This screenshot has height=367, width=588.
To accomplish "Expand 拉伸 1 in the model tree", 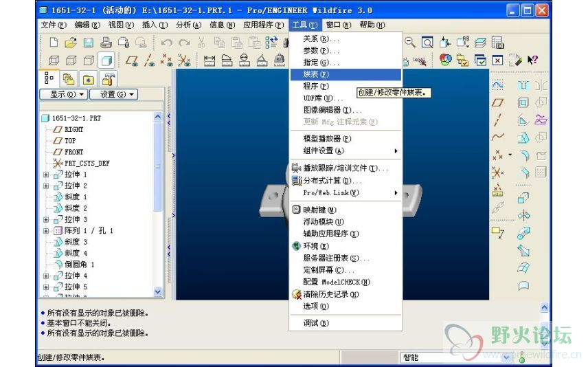I will (x=46, y=175).
